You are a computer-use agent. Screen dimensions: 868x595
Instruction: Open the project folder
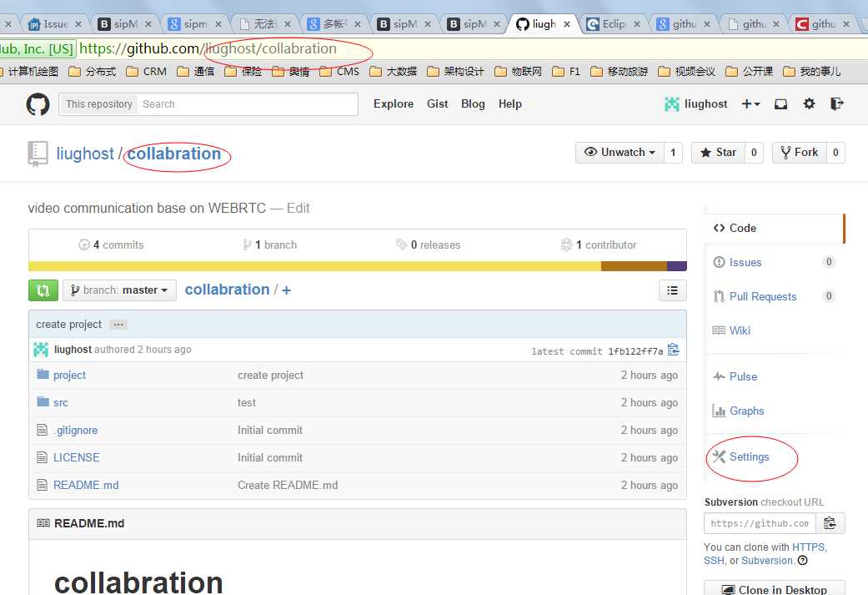click(69, 375)
